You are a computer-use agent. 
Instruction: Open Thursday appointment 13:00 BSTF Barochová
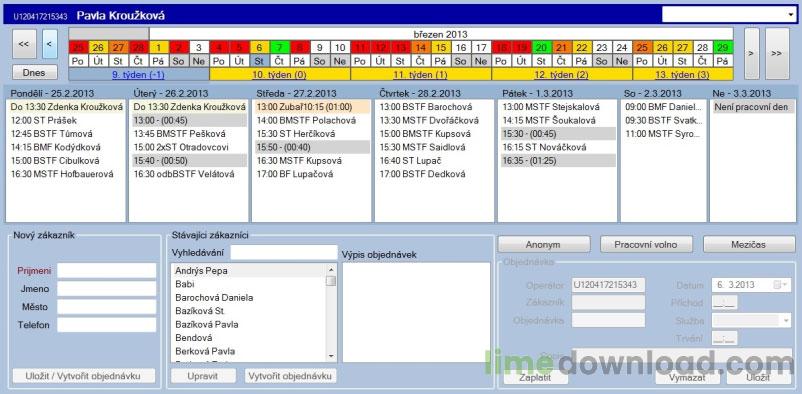tap(434, 107)
